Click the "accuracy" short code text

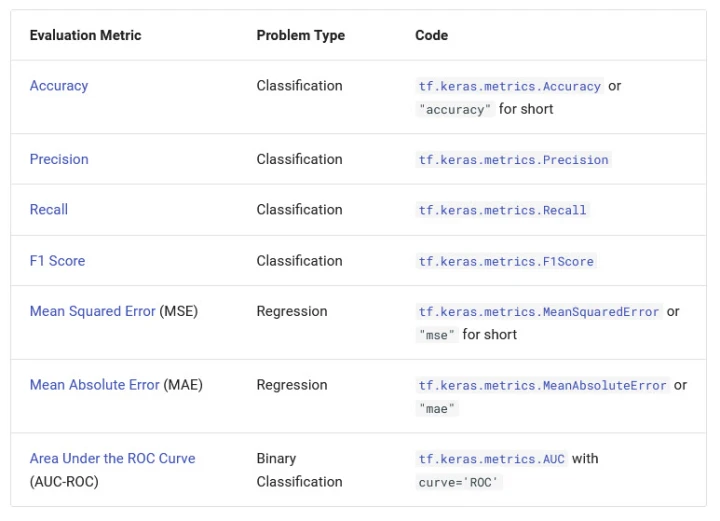pos(455,110)
